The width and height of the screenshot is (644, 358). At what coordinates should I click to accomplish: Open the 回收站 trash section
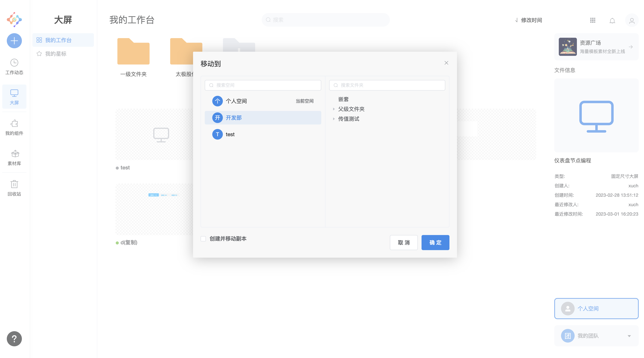pos(14,188)
